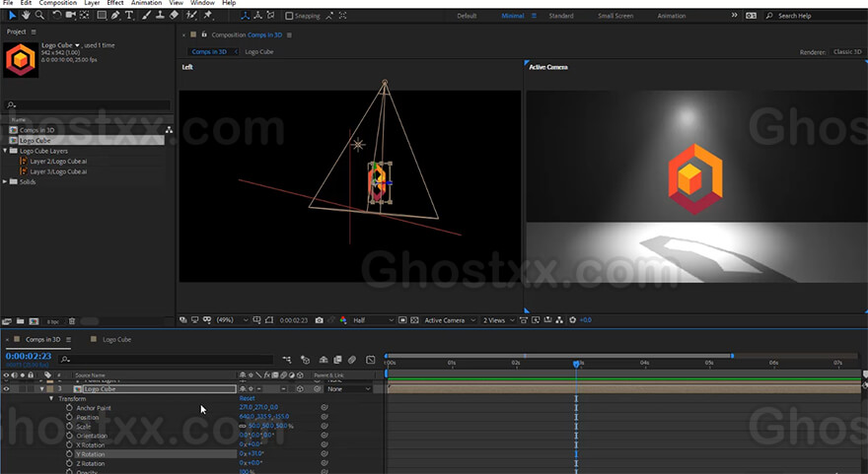This screenshot has height=474, width=868.
Task: Open the Layer menu
Action: [x=92, y=3]
